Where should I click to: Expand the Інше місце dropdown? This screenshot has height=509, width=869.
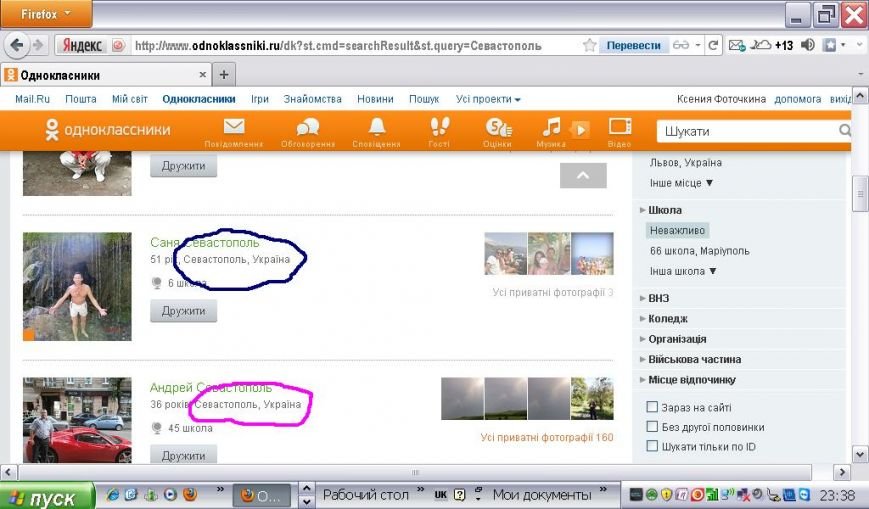[x=681, y=183]
